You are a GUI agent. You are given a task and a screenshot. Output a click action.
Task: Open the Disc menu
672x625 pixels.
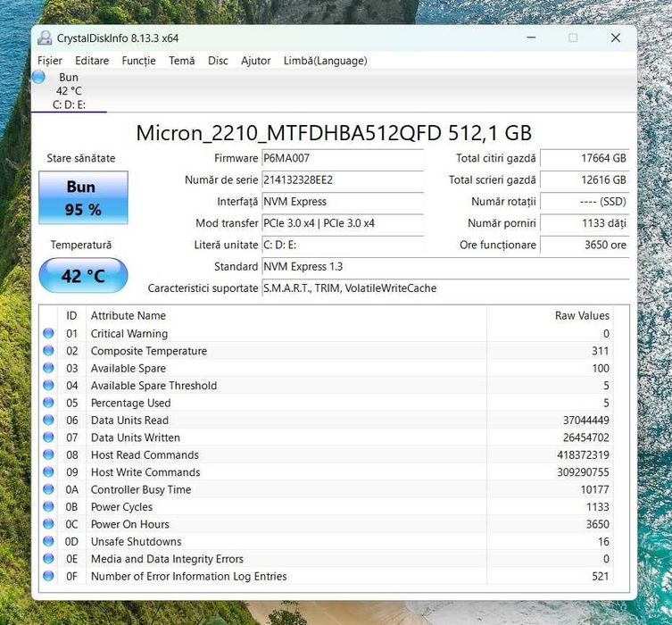click(x=218, y=61)
